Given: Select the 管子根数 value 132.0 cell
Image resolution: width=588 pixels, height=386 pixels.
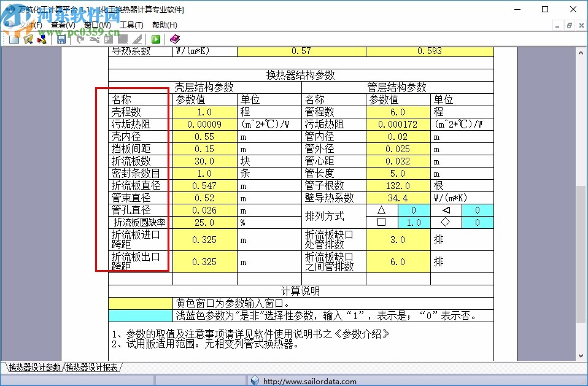Looking at the screenshot, I should [x=398, y=186].
